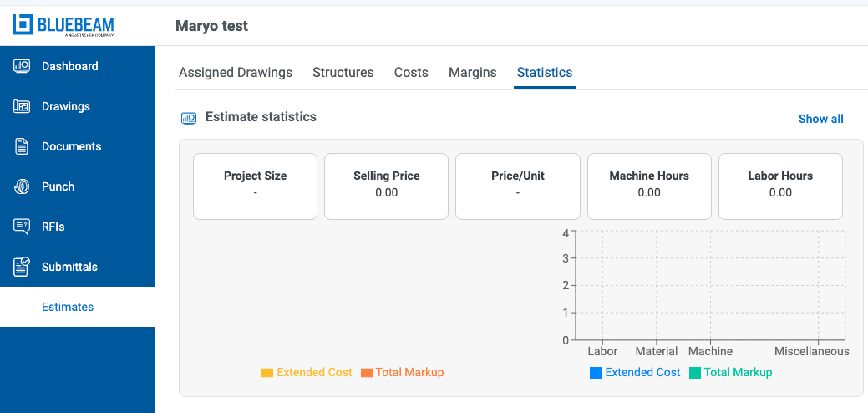Click the Selling Price statistic card
Viewport: 868px width, 413px height.
[386, 186]
